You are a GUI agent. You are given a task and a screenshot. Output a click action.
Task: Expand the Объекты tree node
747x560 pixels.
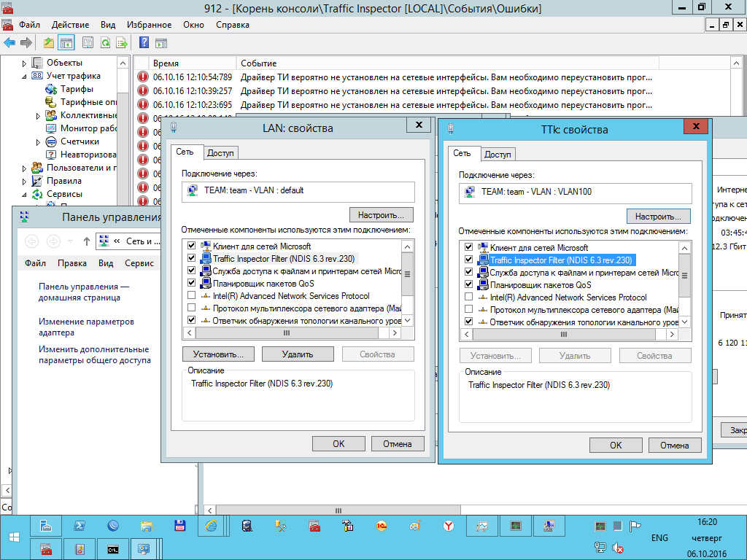(x=24, y=63)
